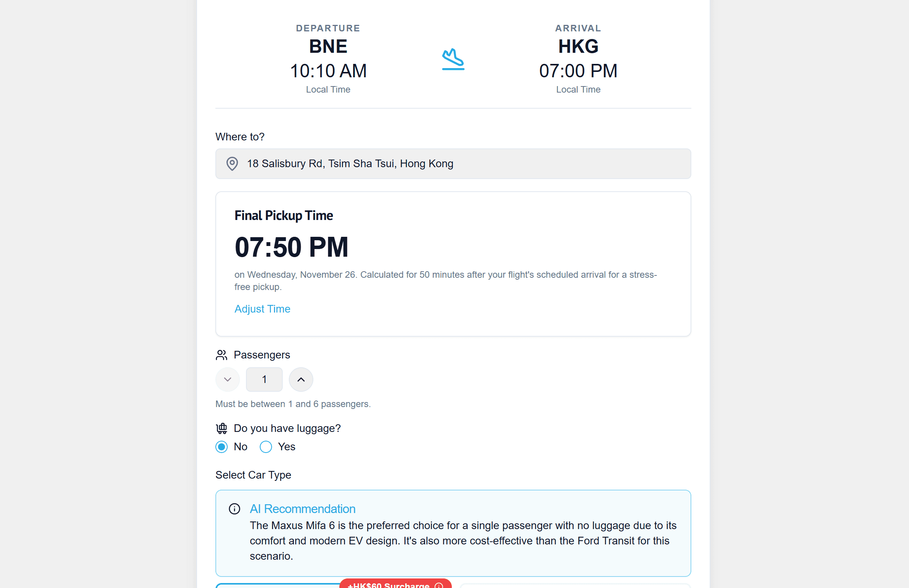Image resolution: width=909 pixels, height=588 pixels.
Task: Click the passengers group icon
Action: coord(222,355)
